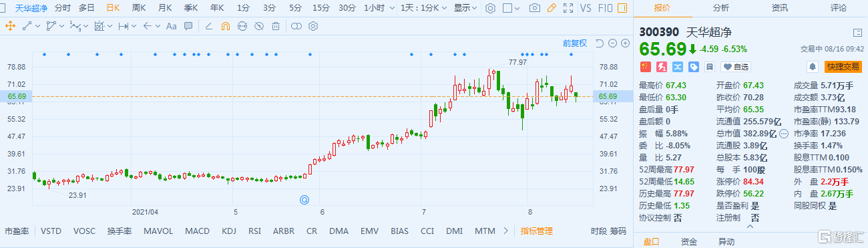Select the wave pattern numbering tool

[75, 26]
